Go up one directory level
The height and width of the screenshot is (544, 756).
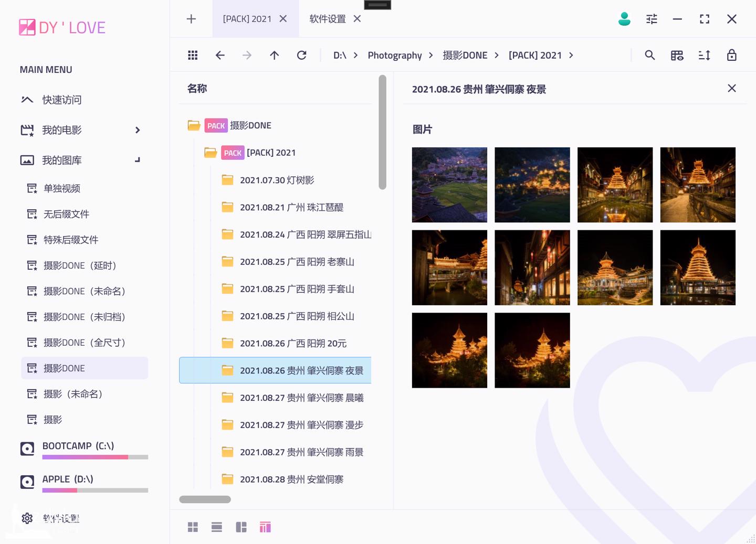(275, 55)
